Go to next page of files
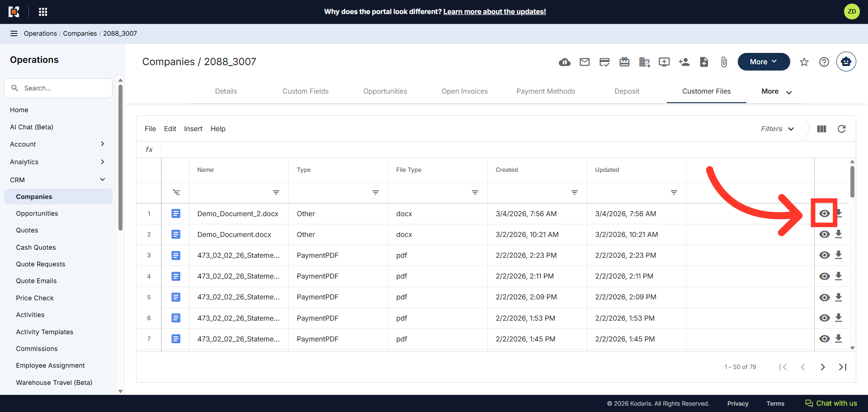 [x=823, y=367]
